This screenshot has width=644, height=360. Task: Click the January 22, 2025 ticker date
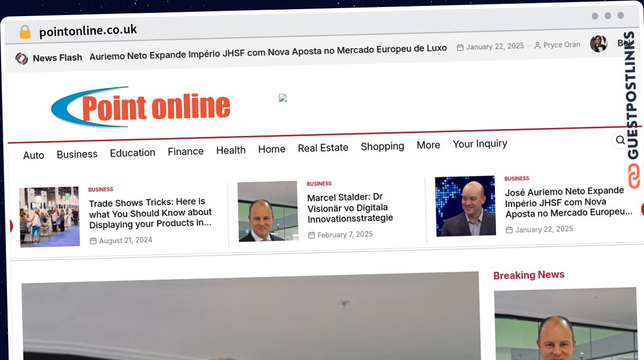(x=495, y=46)
